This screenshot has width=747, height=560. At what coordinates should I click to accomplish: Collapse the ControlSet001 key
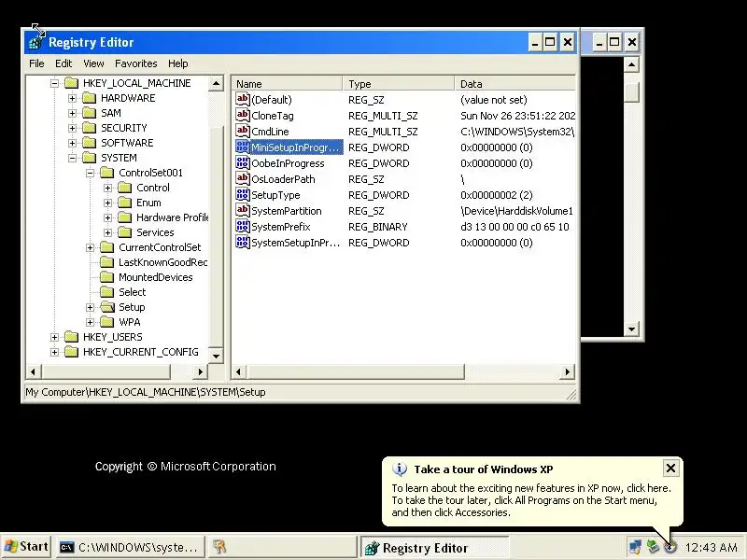tap(90, 173)
